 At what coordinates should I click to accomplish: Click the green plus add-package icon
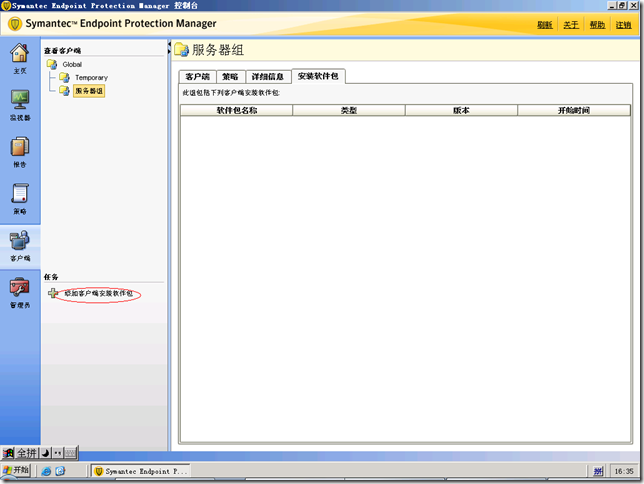click(53, 293)
